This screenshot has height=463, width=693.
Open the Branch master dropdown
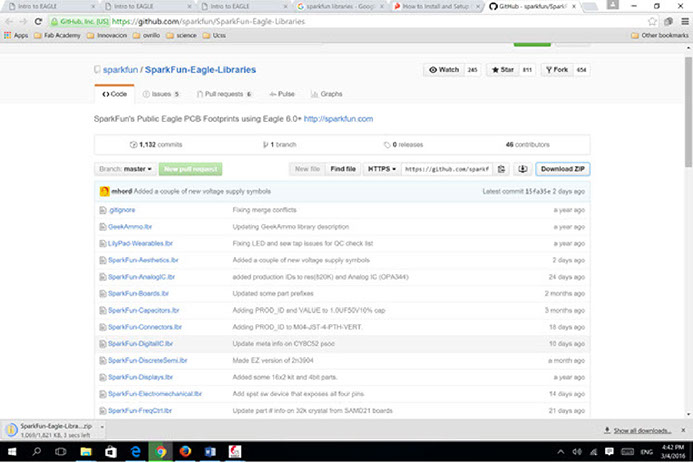[126, 169]
